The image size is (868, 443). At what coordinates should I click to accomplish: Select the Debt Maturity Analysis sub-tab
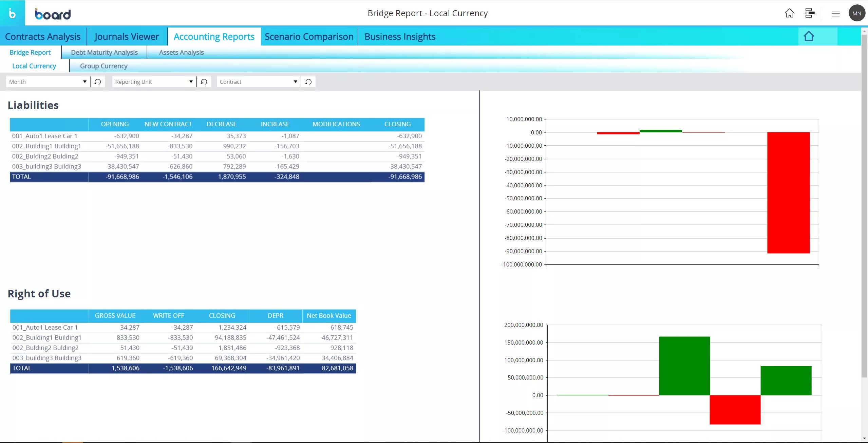pos(105,52)
